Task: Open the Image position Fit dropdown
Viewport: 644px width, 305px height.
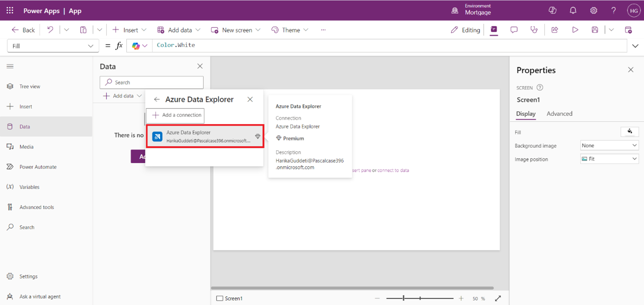Action: [609, 159]
